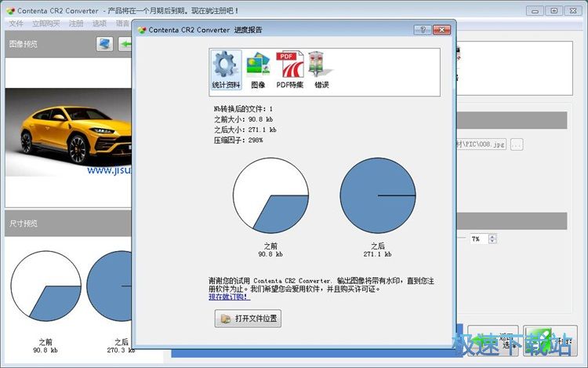Open the PDF特集 icon tab
Screen dimensions: 588x368
pyautogui.click(x=290, y=70)
